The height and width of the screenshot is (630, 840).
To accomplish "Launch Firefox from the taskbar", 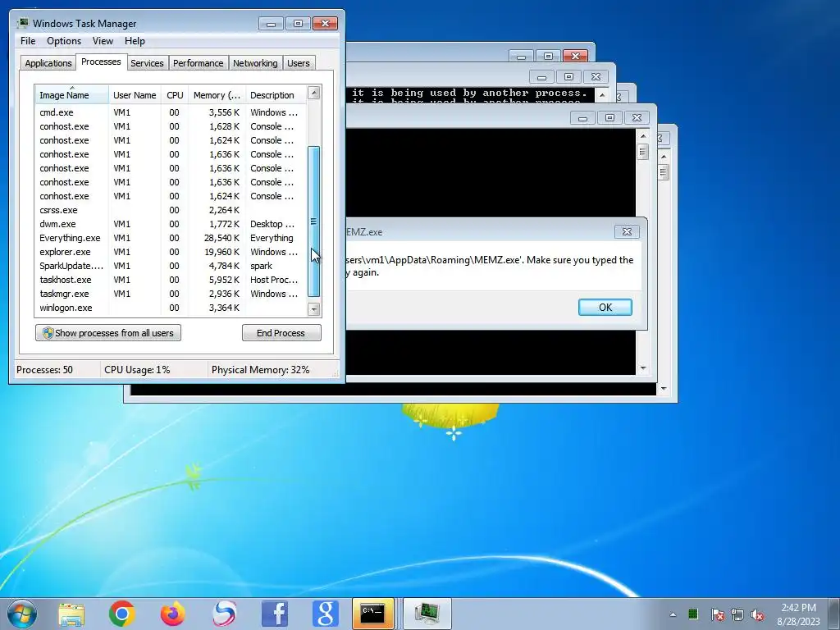I will coord(172,614).
